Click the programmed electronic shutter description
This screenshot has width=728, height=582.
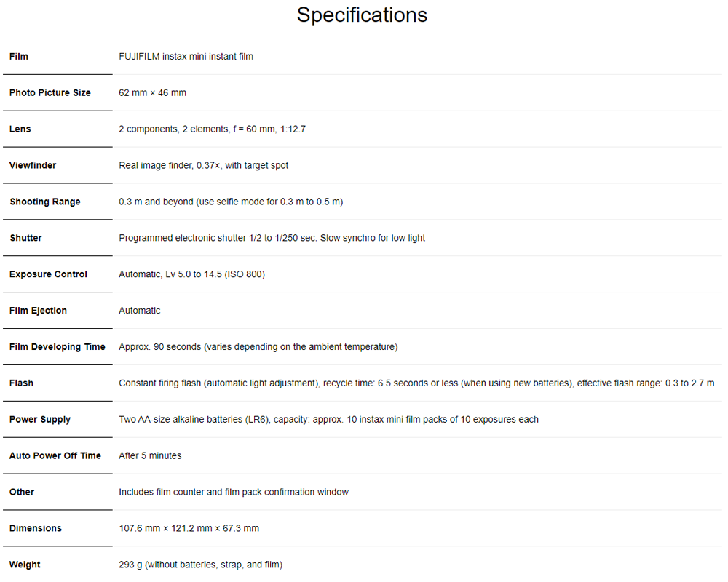point(272,238)
